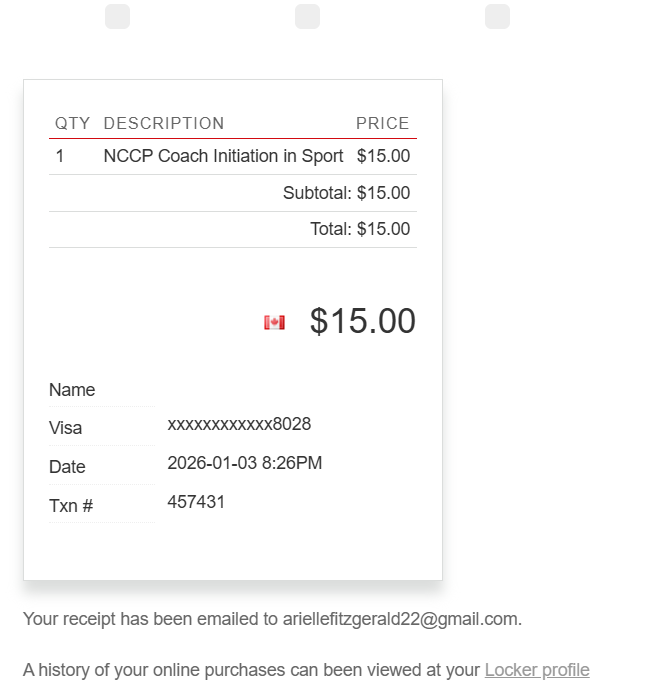Click transaction number 457431
The height and width of the screenshot is (682, 657).
(196, 502)
